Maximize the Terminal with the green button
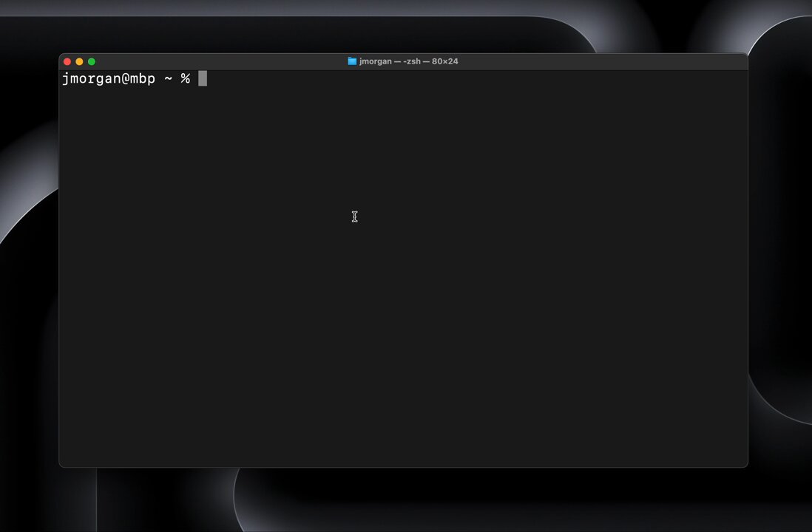The width and height of the screenshot is (812, 532). point(92,61)
